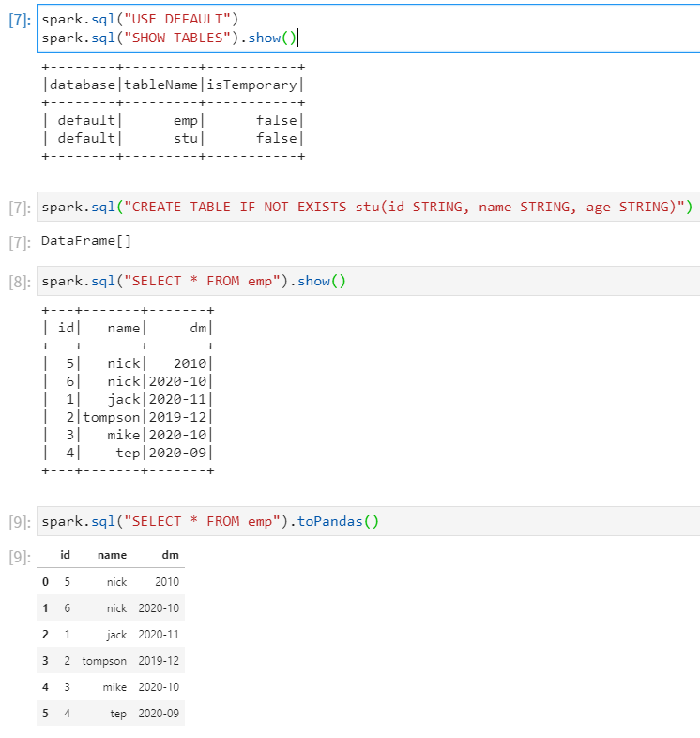This screenshot has height=738, width=700.
Task: Click 'mike' in the pandas output table
Action: (114, 687)
